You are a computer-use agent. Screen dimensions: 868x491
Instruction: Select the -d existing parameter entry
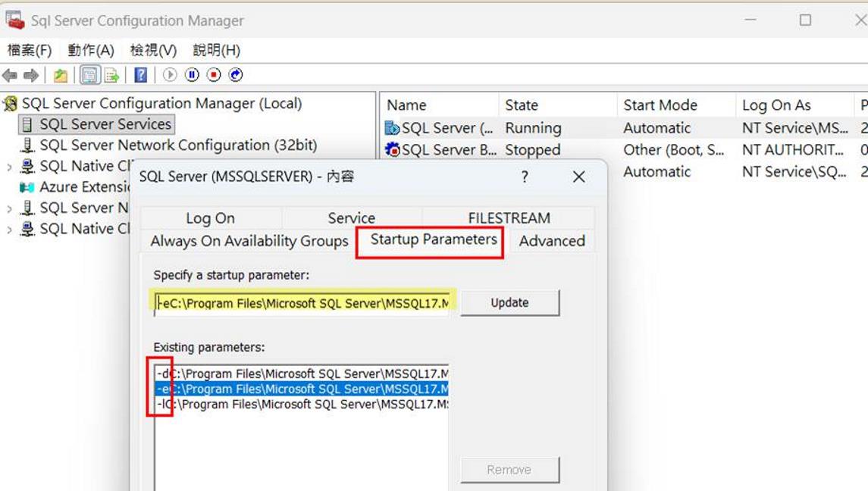point(302,374)
